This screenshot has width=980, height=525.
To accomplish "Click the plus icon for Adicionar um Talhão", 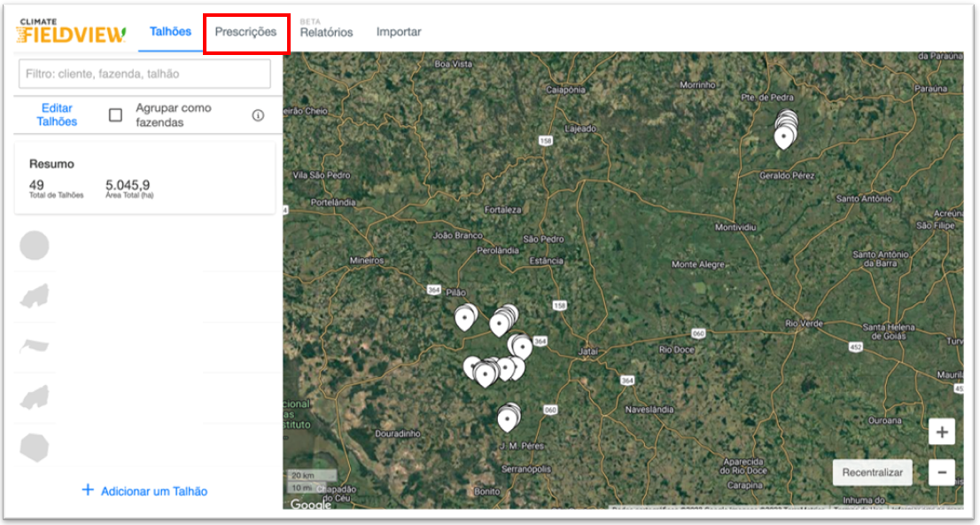I will (x=88, y=490).
